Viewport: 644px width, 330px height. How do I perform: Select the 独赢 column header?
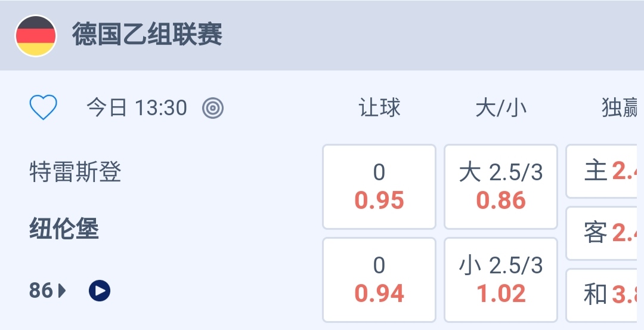(x=620, y=108)
